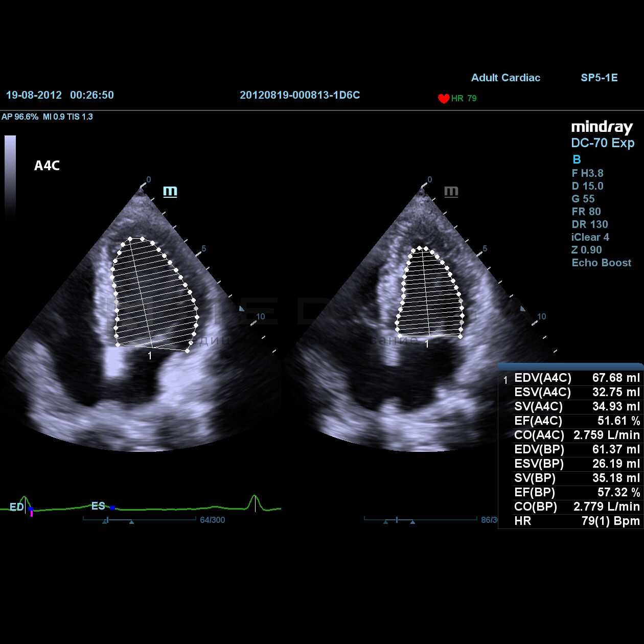Click left cine bar's right triangle marker
Screen dimensions: 644x644
tap(131, 522)
